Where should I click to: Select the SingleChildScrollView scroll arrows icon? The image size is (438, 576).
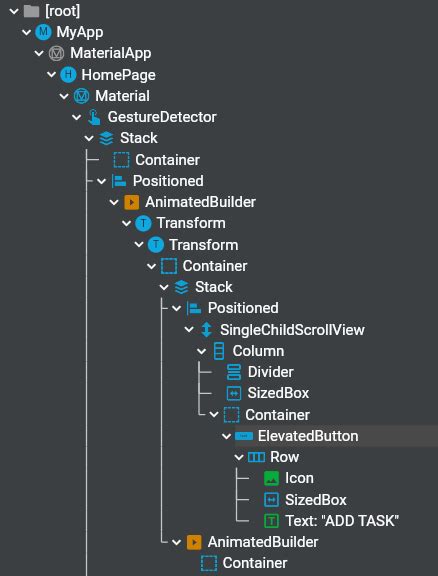(207, 330)
